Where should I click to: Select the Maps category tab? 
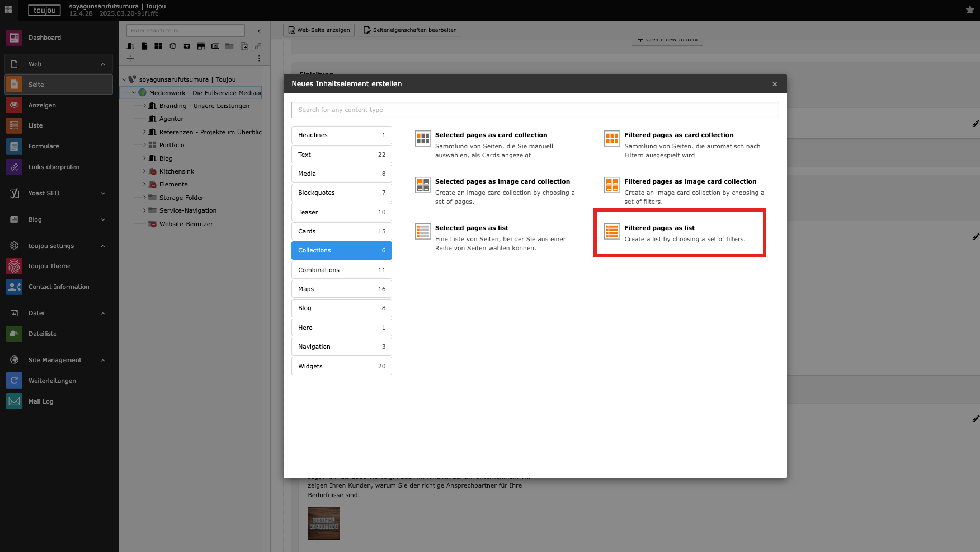coord(341,289)
